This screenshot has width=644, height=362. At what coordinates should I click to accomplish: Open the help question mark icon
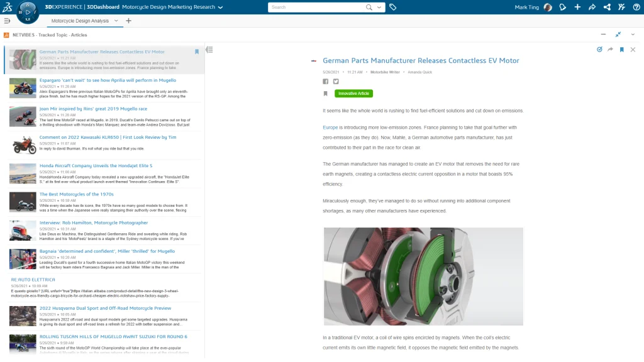[636, 7]
